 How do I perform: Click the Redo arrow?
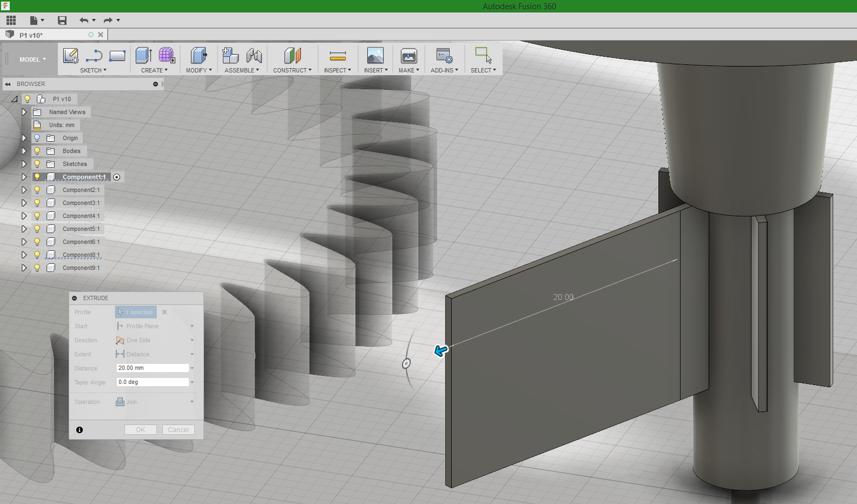(x=108, y=21)
